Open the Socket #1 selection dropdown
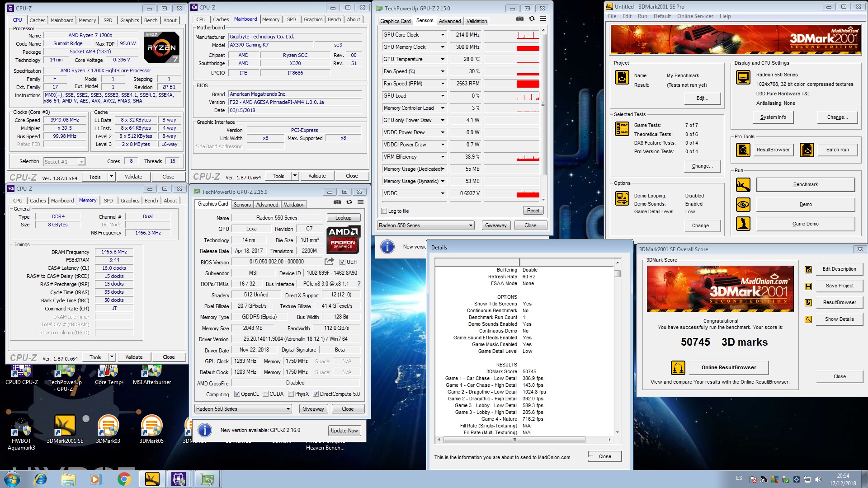The image size is (868, 488). [64, 161]
